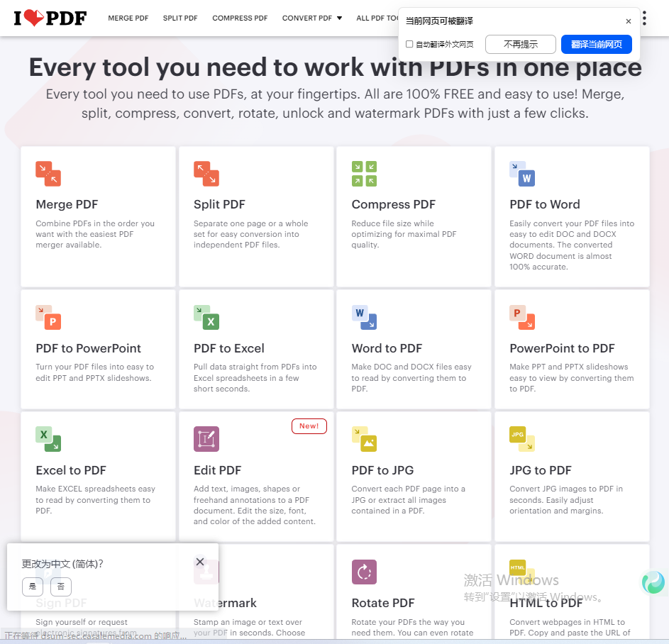This screenshot has width=669, height=644.
Task: Open the Rotate PDF title link
Action: 383,603
